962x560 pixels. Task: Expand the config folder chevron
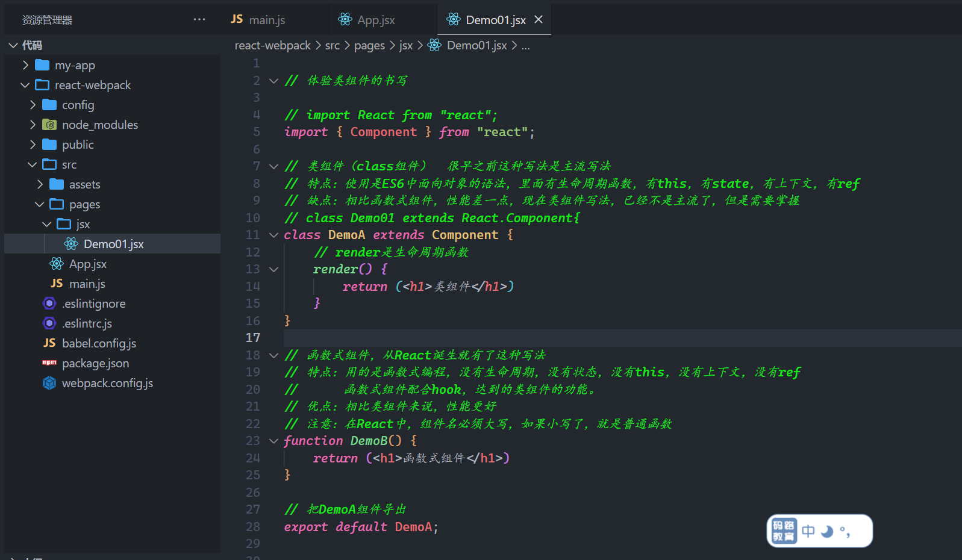[33, 105]
